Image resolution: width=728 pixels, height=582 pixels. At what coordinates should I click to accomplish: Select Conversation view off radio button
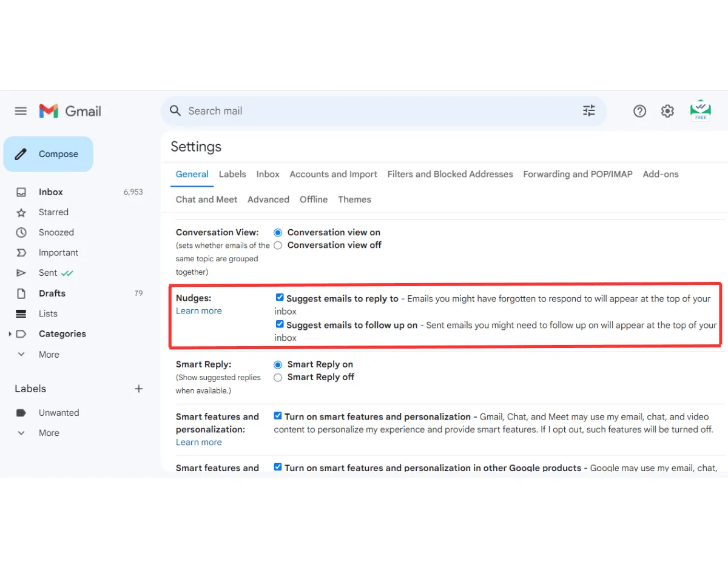278,245
